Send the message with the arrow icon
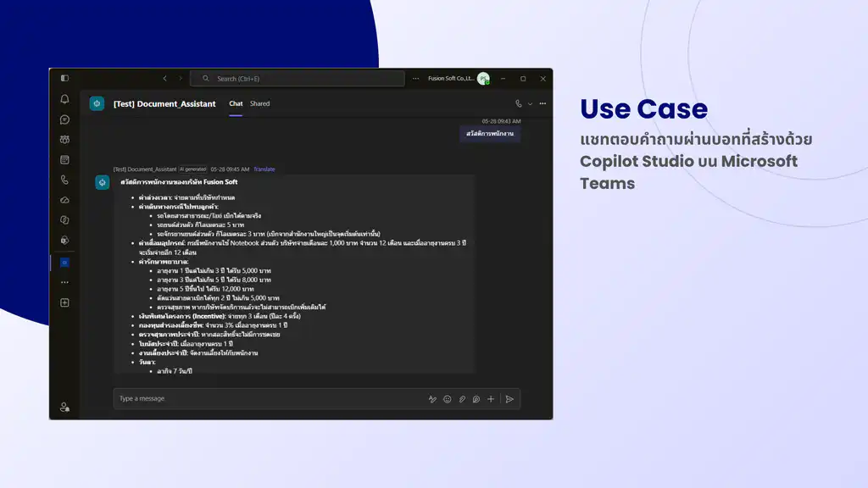The image size is (868, 488). point(509,399)
